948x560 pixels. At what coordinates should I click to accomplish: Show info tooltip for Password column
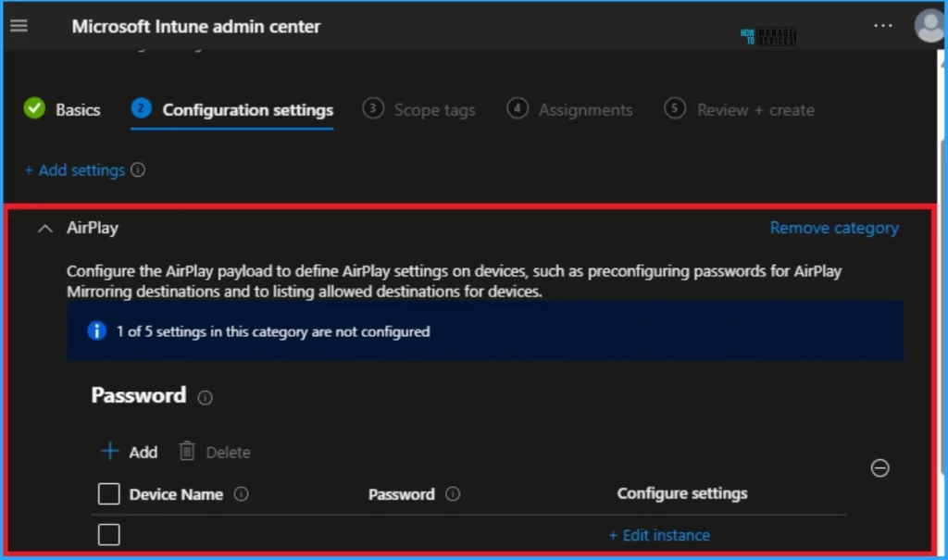pos(453,494)
